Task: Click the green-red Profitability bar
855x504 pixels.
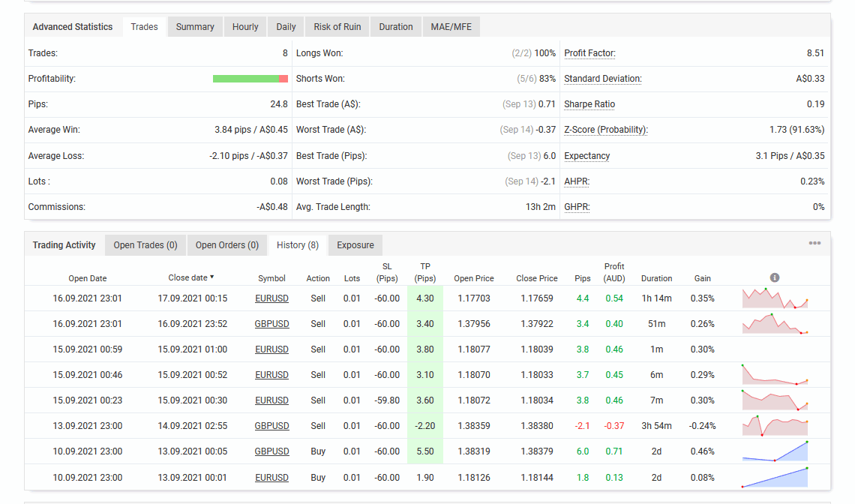Action: click(250, 79)
